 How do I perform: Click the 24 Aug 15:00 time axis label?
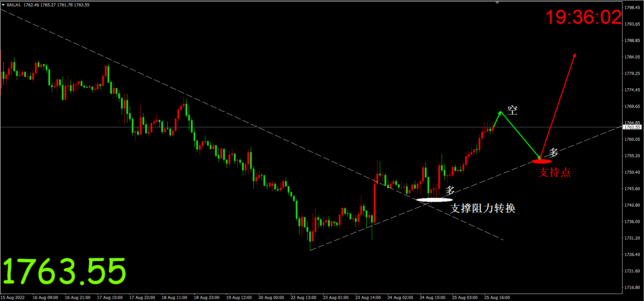pos(433,297)
